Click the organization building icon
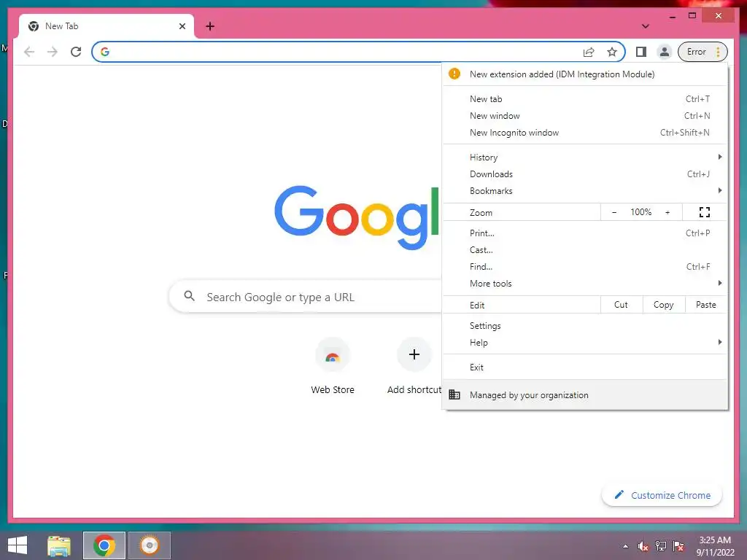Screen dimensions: 747x560 point(454,394)
